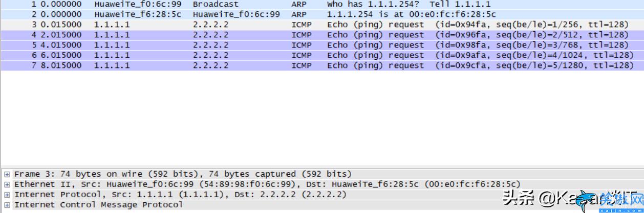The image size is (644, 213).
Task: Expand the Internet Protocol section
Action: 7,195
